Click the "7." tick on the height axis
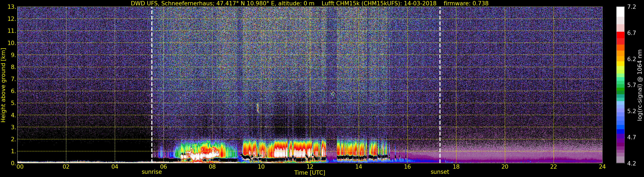Image resolution: width=644 pixels, height=177 pixels. (x=13, y=79)
